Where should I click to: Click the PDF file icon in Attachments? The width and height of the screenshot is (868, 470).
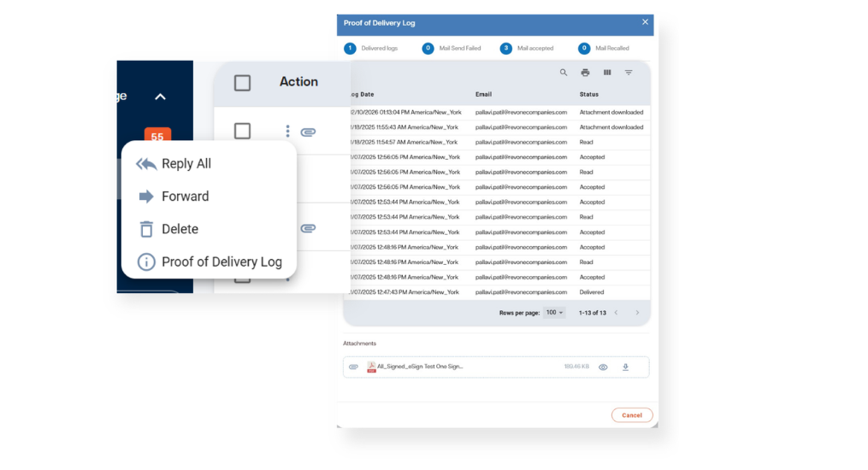371,367
